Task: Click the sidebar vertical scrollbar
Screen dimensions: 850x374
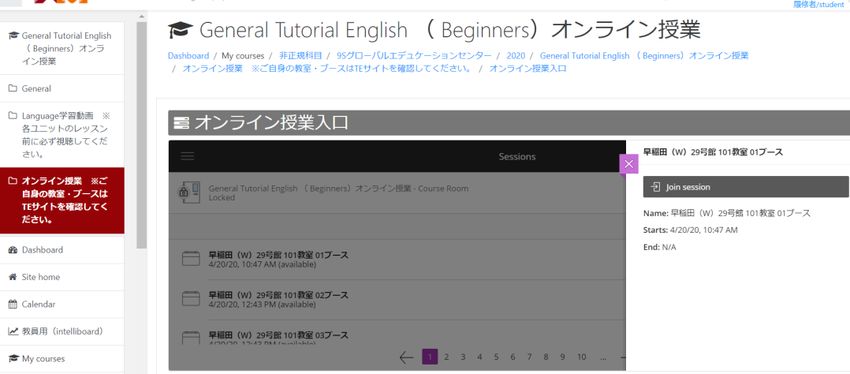Action: pyautogui.click(x=141, y=136)
